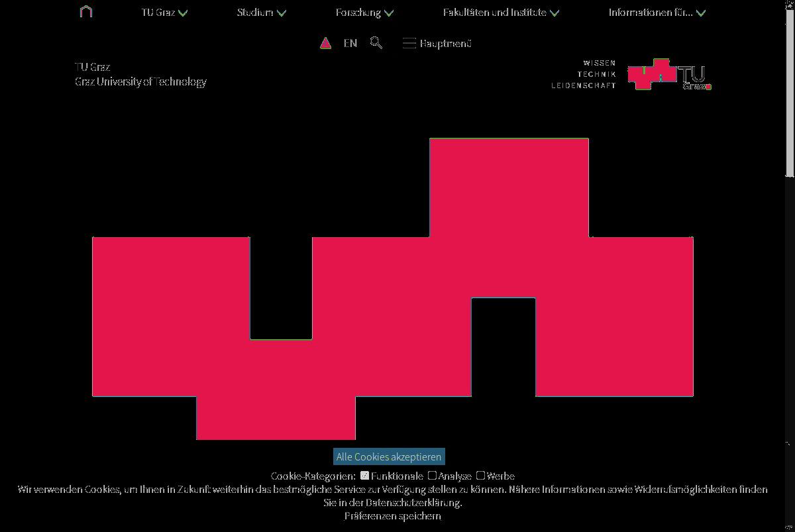This screenshot has width=795, height=532.
Task: Click the WISSEN TECHNIK LEIDENSCHAFT slogan text
Action: (x=584, y=74)
